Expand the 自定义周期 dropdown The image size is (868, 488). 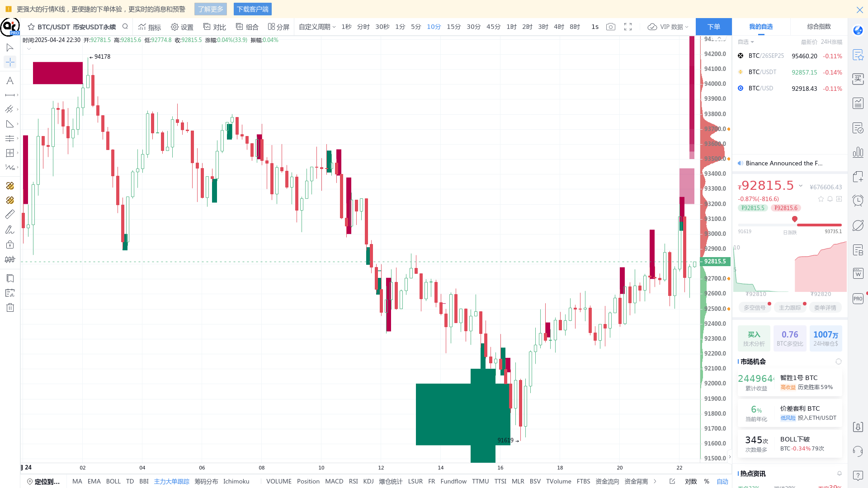click(x=317, y=27)
